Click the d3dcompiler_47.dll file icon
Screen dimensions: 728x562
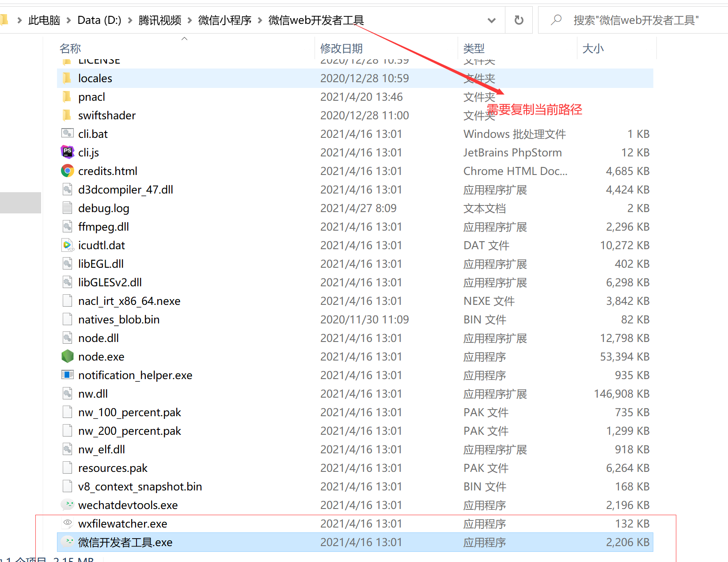click(67, 190)
